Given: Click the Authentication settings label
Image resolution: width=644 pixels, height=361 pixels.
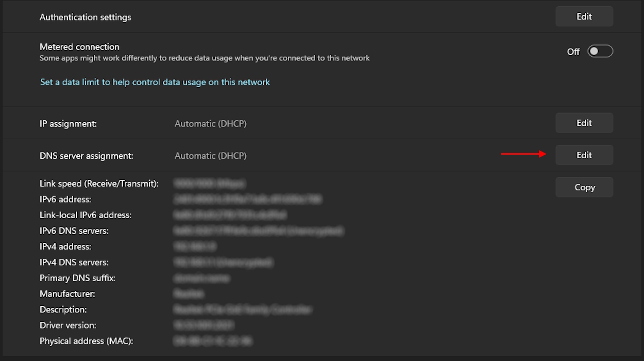Looking at the screenshot, I should [86, 17].
